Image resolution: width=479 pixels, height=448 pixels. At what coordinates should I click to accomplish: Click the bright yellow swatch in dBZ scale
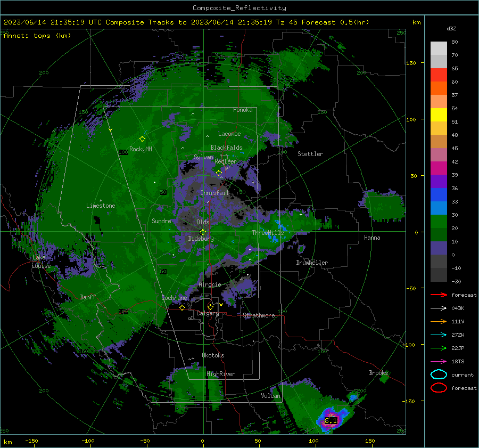tap(439, 115)
